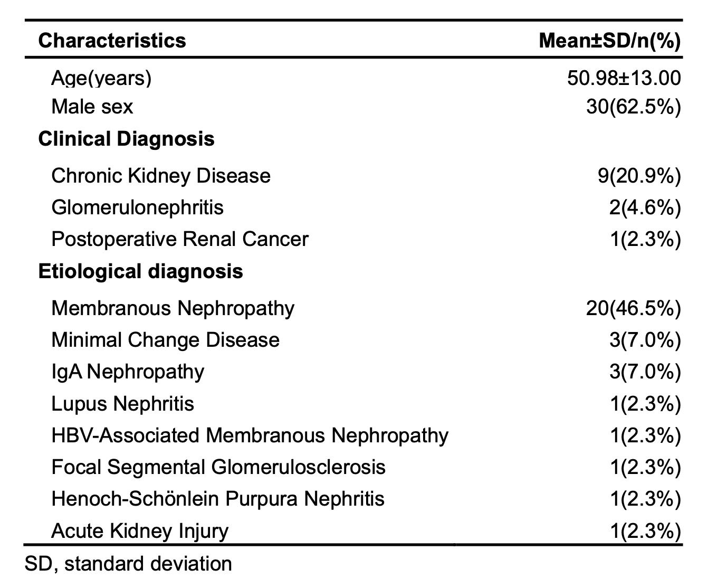Select the Mean±SD/n(%) column header
Viewport: 708px width, 588px height.
609,41
